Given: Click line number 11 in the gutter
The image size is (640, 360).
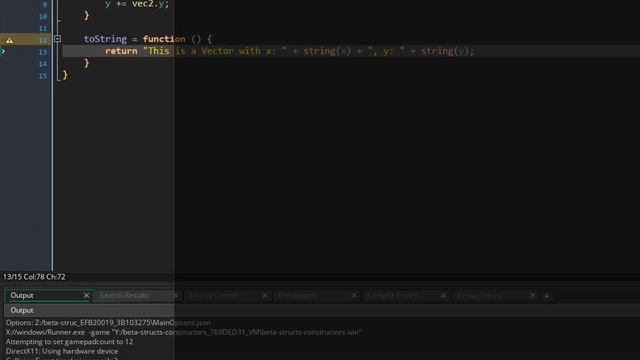Looking at the screenshot, I should click(43, 28).
